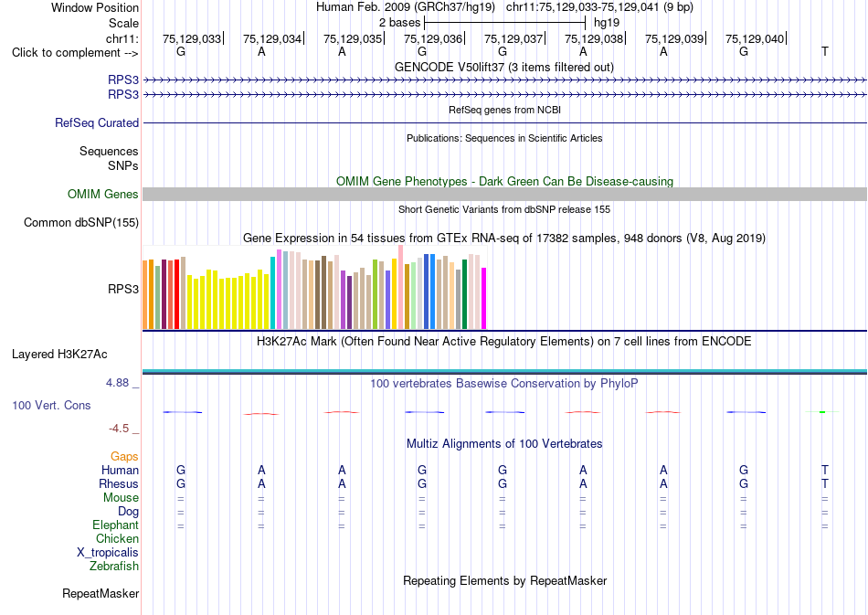Screen dimensions: 868x615
Task: Select the Dog species row label
Action: (x=129, y=512)
